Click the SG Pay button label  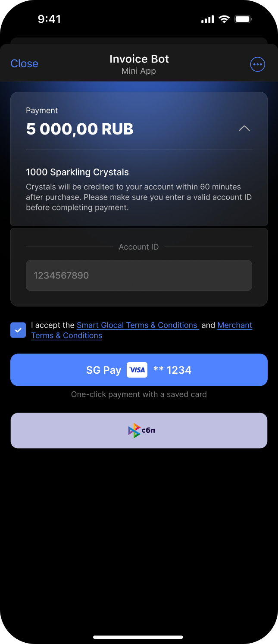tap(103, 370)
